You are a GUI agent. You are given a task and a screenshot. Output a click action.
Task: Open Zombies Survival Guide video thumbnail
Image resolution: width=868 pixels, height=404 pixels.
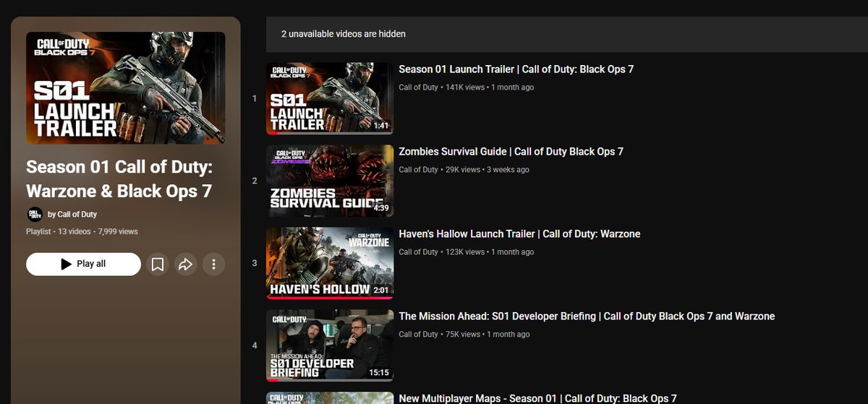(x=330, y=181)
